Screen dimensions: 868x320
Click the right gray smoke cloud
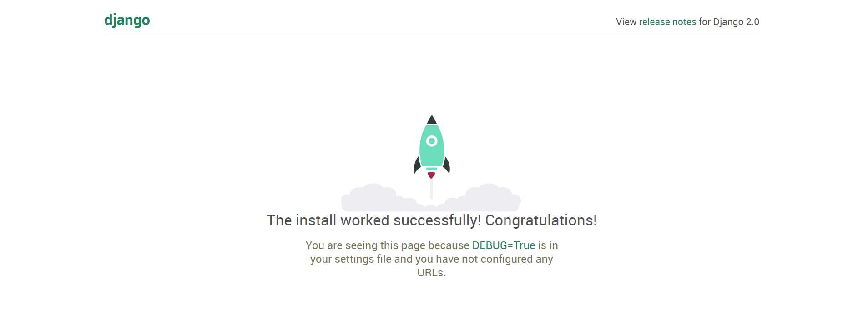484,198
